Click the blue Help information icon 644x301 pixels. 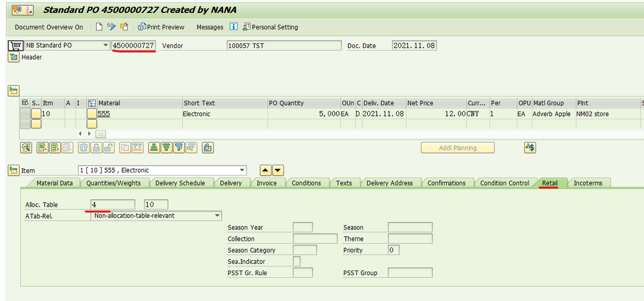[x=233, y=26]
